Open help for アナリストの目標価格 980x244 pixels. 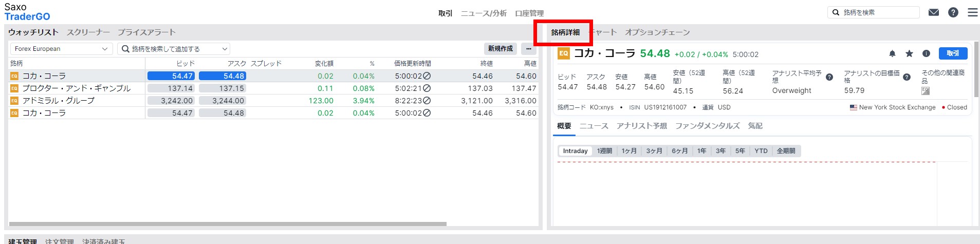point(907,77)
